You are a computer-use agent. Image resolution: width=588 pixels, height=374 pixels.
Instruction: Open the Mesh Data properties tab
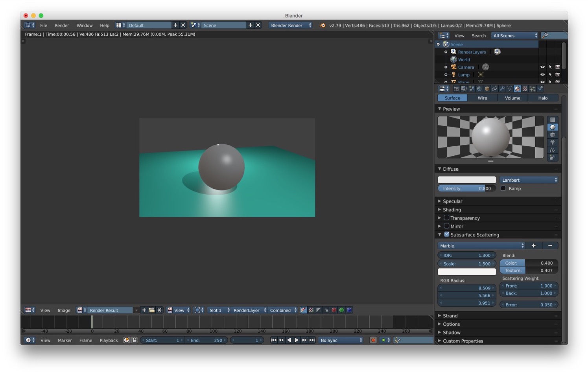pyautogui.click(x=510, y=89)
